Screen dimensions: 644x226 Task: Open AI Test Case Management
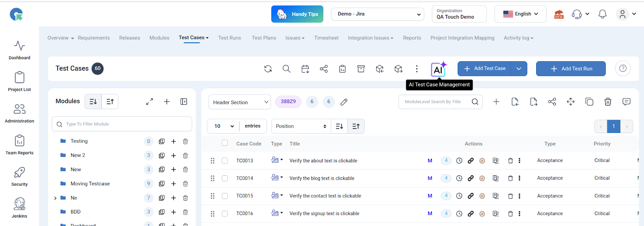point(438,69)
